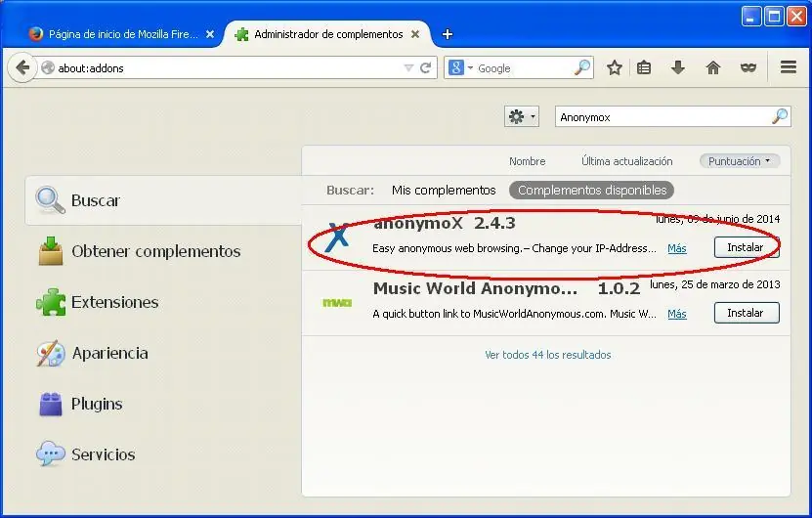
Task: Show bookmarks list icon
Action: click(644, 67)
